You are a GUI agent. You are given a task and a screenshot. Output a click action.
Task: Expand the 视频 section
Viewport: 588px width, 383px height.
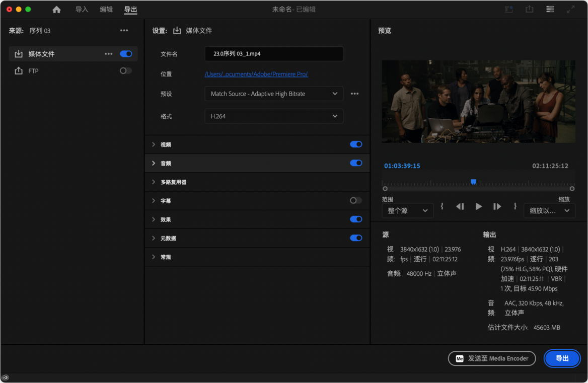[154, 144]
